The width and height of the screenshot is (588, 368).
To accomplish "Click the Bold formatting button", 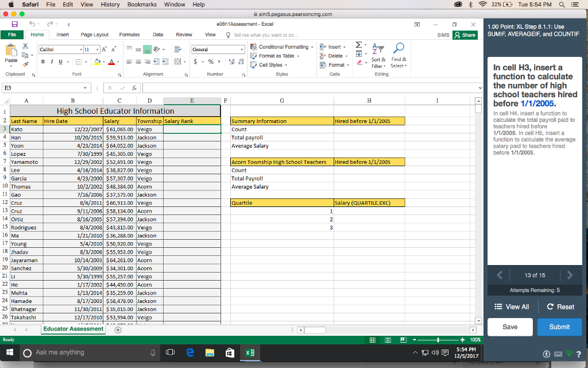I will pos(43,61).
